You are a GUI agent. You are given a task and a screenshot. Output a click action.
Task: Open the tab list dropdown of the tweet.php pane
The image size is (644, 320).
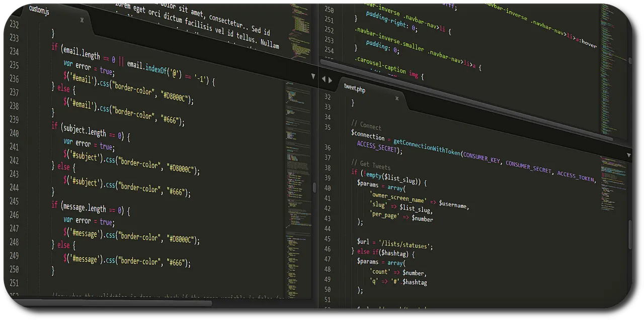pyautogui.click(x=628, y=155)
